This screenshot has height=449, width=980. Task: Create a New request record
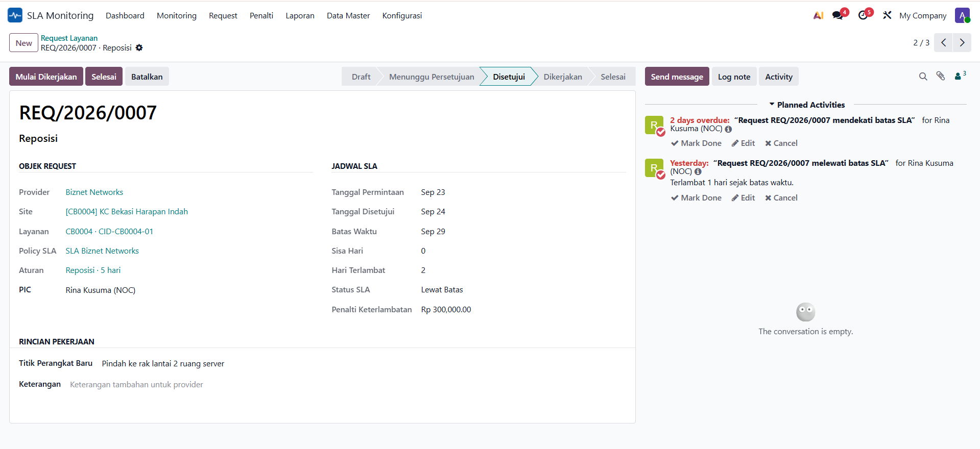click(23, 43)
